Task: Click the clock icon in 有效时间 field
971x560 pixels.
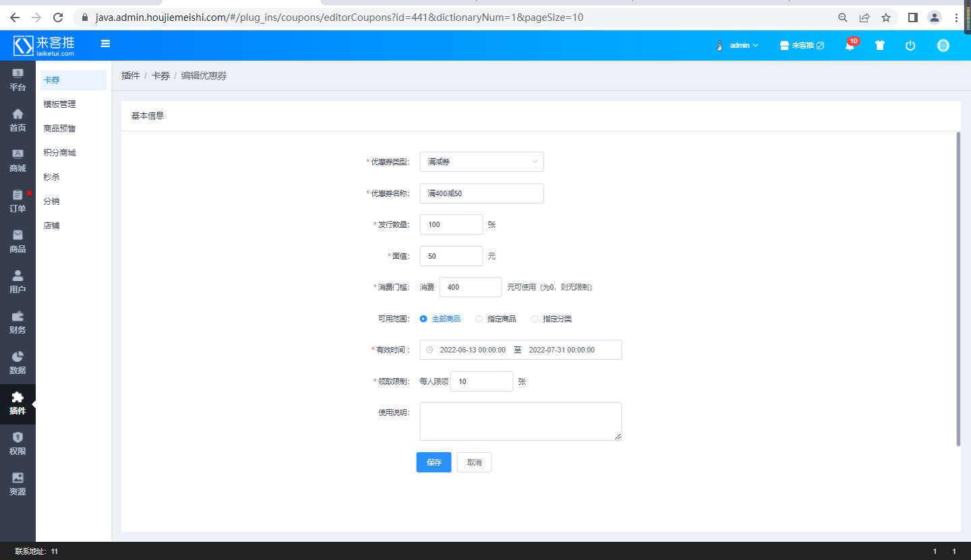Action: click(430, 350)
